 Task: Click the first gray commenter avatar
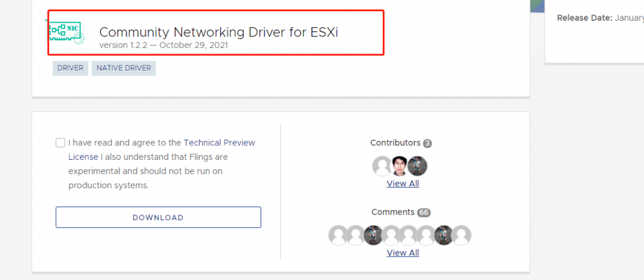[x=338, y=235]
